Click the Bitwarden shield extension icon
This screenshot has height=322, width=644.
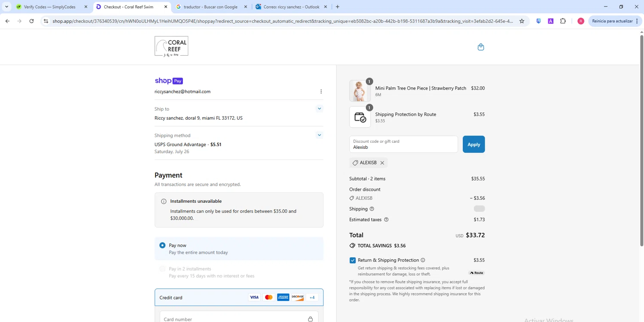pos(538,21)
